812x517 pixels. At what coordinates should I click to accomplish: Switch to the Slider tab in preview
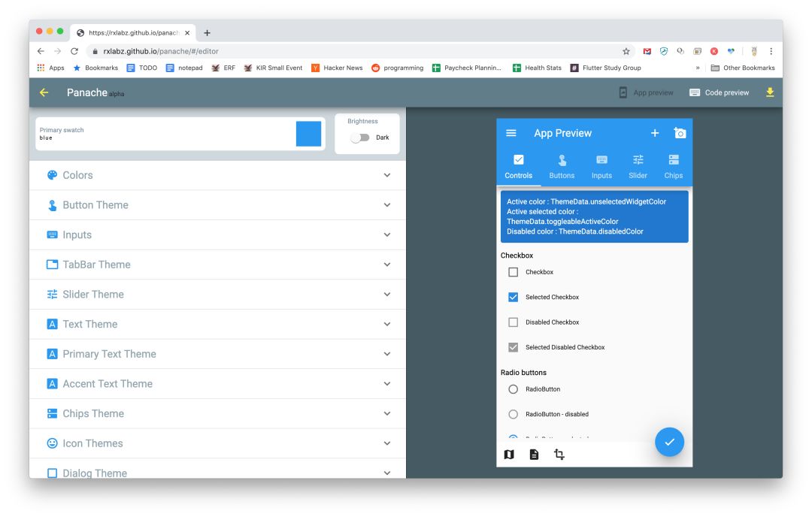coord(638,167)
